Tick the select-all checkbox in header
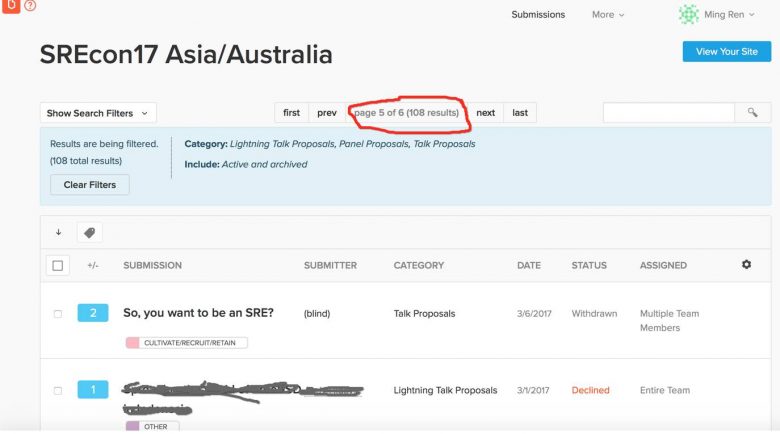This screenshot has height=434, width=780. click(58, 265)
